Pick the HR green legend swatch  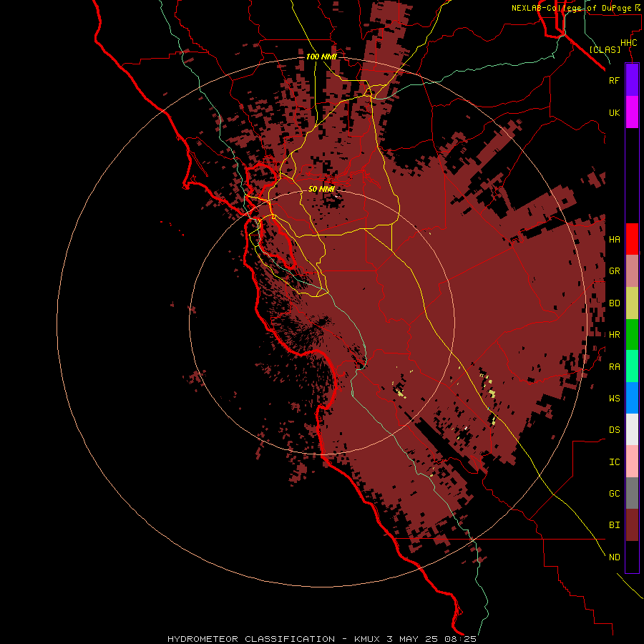coord(632,335)
